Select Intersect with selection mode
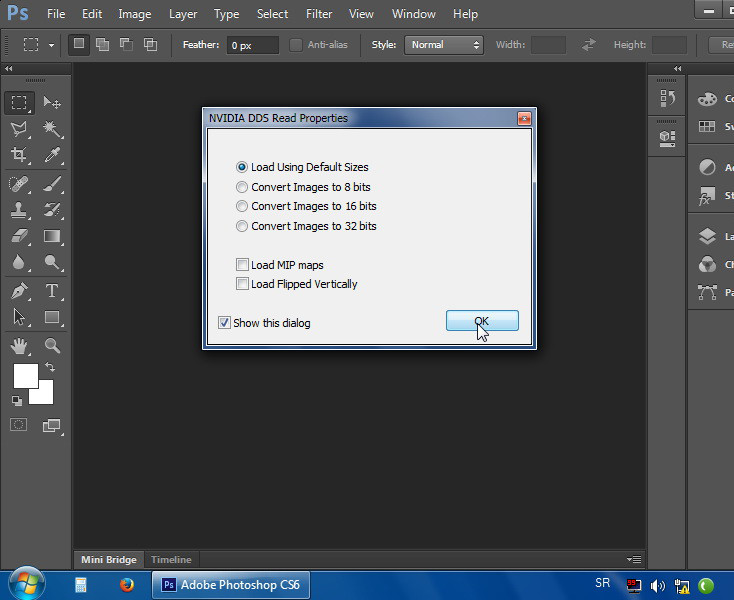The width and height of the screenshot is (734, 600). click(x=150, y=44)
